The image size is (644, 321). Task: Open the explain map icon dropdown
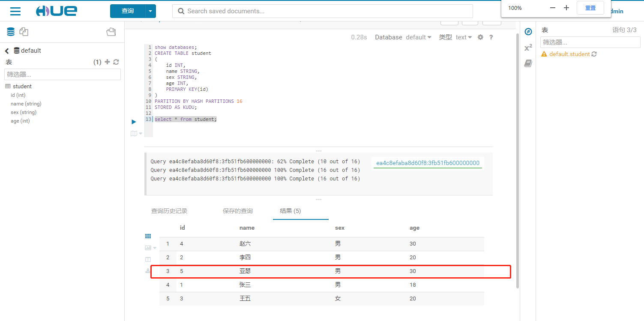click(x=136, y=134)
